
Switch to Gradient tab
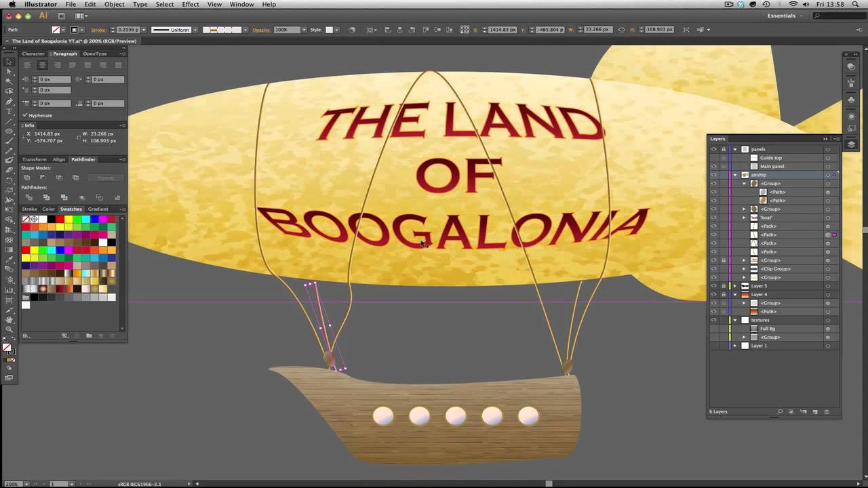pos(98,209)
